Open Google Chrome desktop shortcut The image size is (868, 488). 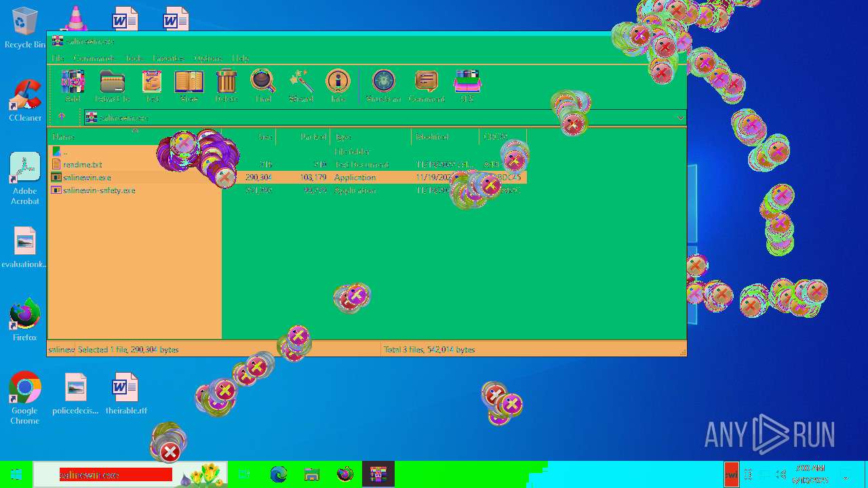pyautogui.click(x=25, y=398)
